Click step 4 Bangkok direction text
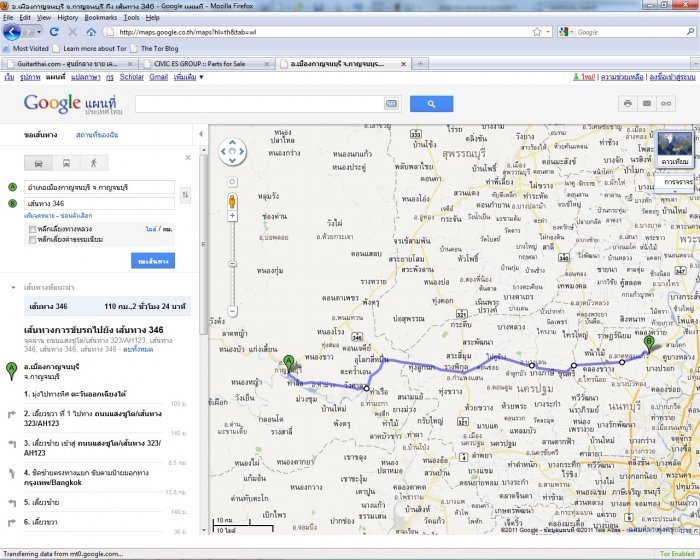The width and height of the screenshot is (700, 560). point(87,477)
